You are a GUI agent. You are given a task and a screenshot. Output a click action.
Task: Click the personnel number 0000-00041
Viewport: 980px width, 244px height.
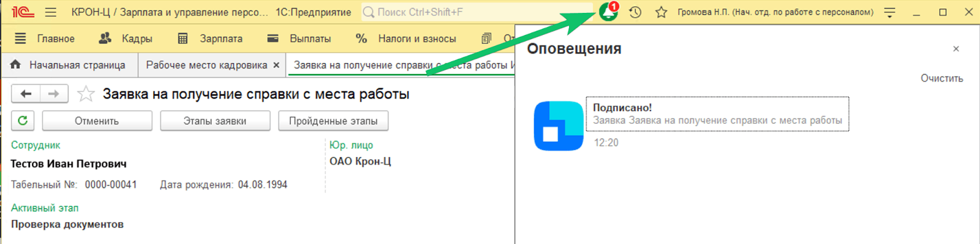[x=111, y=185]
